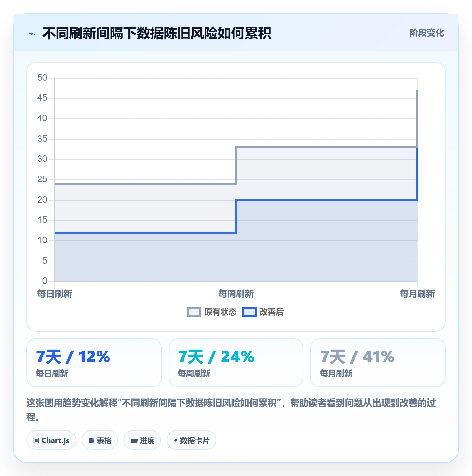Click the Chart.js chip square icon

(x=36, y=441)
